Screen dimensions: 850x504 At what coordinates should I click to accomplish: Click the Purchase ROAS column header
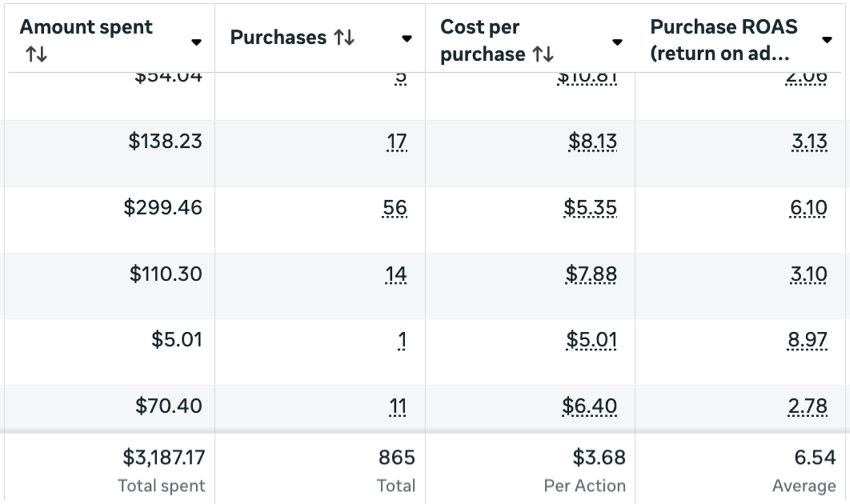point(723,40)
